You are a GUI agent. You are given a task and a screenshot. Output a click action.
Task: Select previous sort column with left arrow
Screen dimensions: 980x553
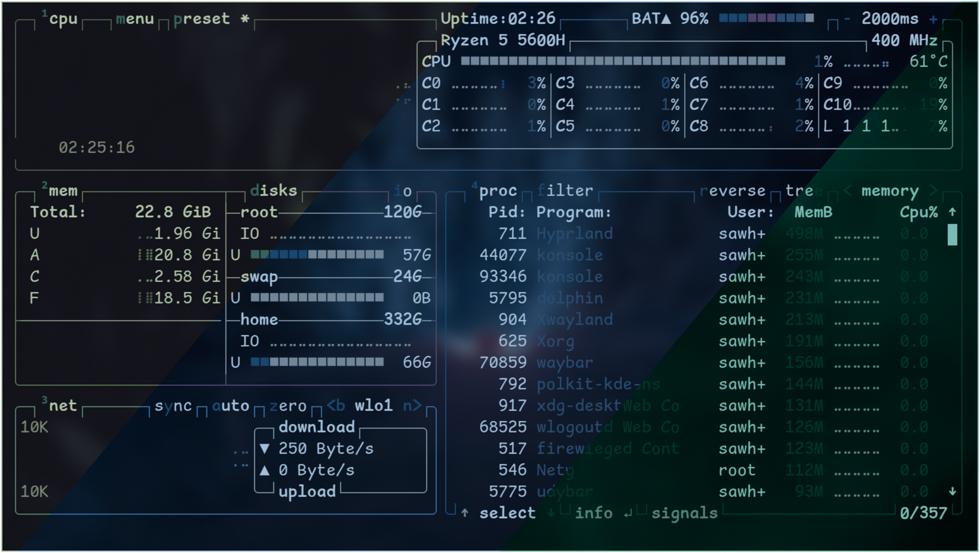tap(847, 191)
